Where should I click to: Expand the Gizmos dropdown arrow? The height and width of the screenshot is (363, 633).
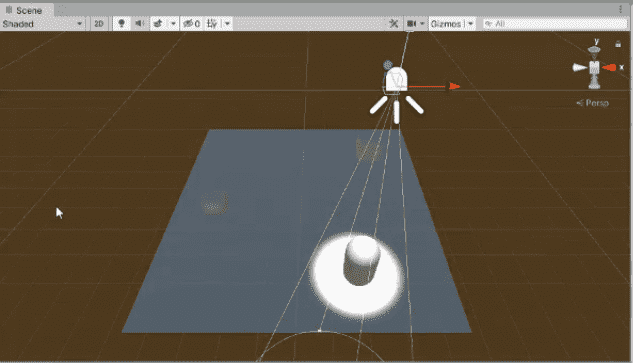pyautogui.click(x=470, y=24)
